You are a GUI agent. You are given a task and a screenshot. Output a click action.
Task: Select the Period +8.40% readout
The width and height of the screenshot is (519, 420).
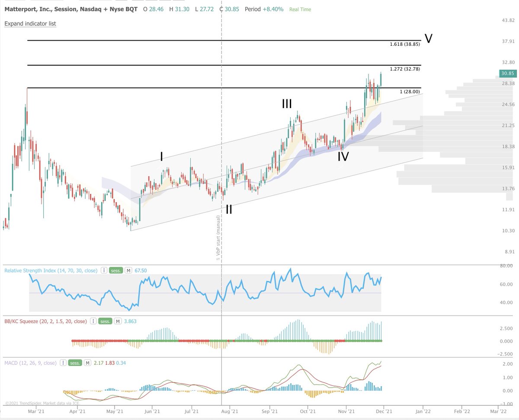(264, 9)
